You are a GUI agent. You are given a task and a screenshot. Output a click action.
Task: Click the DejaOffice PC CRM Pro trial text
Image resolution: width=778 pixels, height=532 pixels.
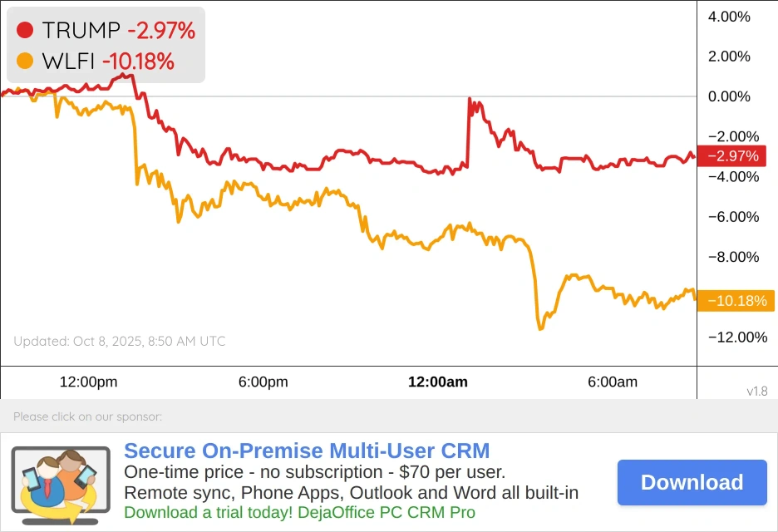[299, 512]
